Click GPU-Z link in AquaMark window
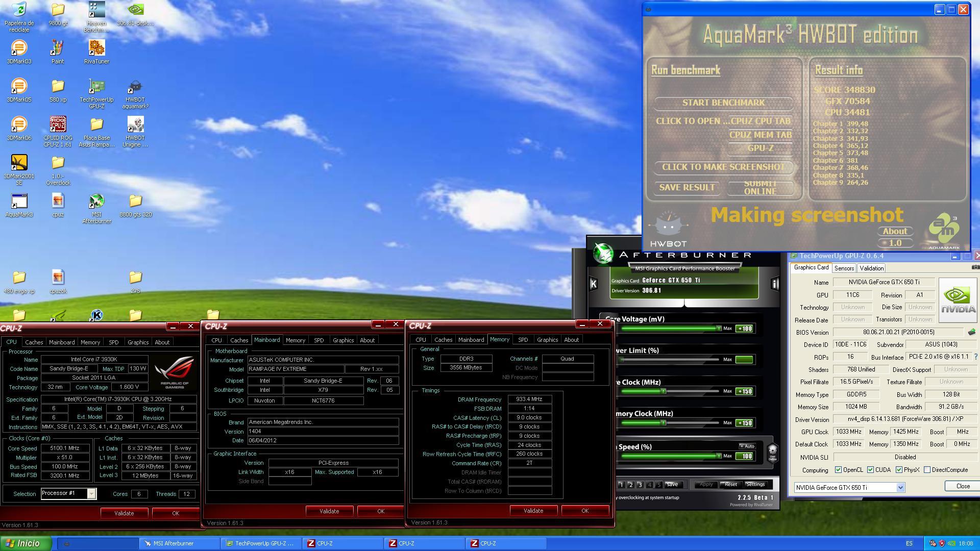The image size is (980, 551). tap(761, 148)
